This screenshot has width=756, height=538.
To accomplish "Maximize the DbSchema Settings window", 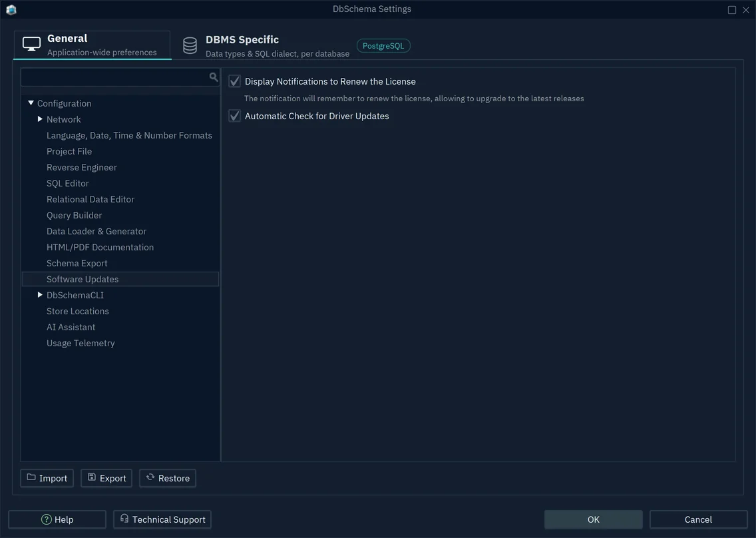I will (732, 9).
